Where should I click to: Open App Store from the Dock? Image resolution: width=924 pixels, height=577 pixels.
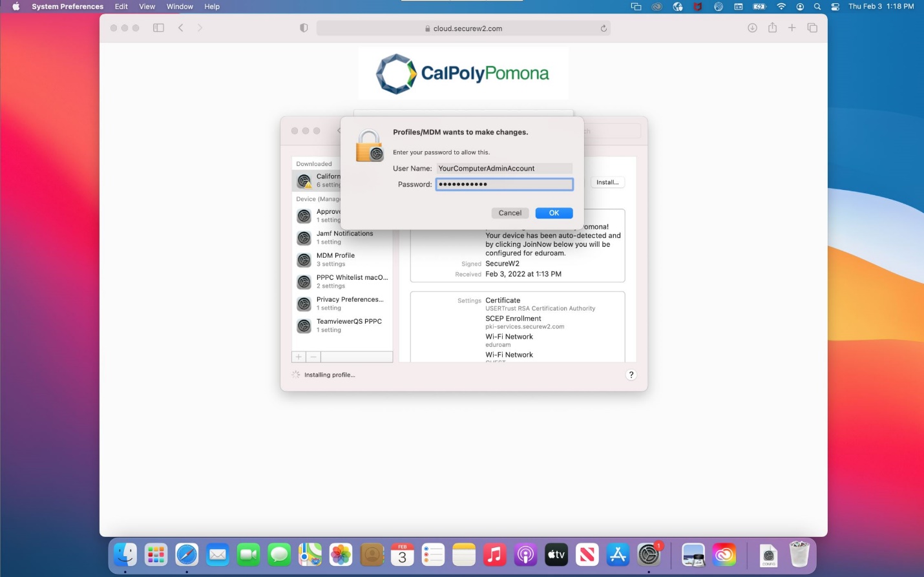point(618,554)
